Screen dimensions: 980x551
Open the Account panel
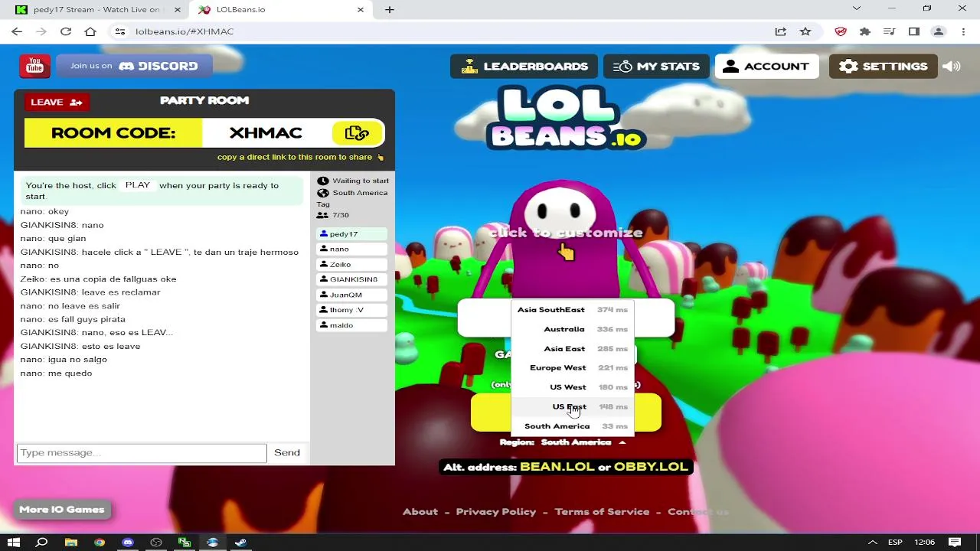pyautogui.click(x=766, y=67)
